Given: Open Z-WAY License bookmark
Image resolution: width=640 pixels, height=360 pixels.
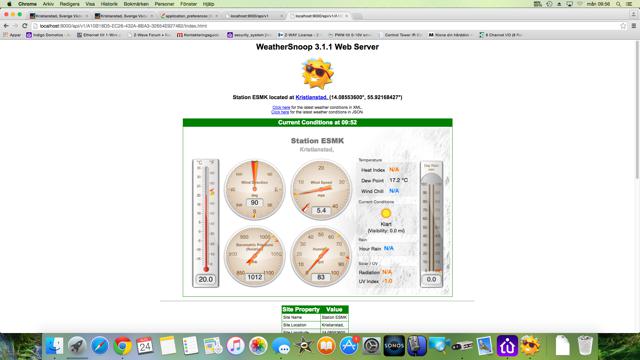Looking at the screenshot, I should (x=299, y=35).
